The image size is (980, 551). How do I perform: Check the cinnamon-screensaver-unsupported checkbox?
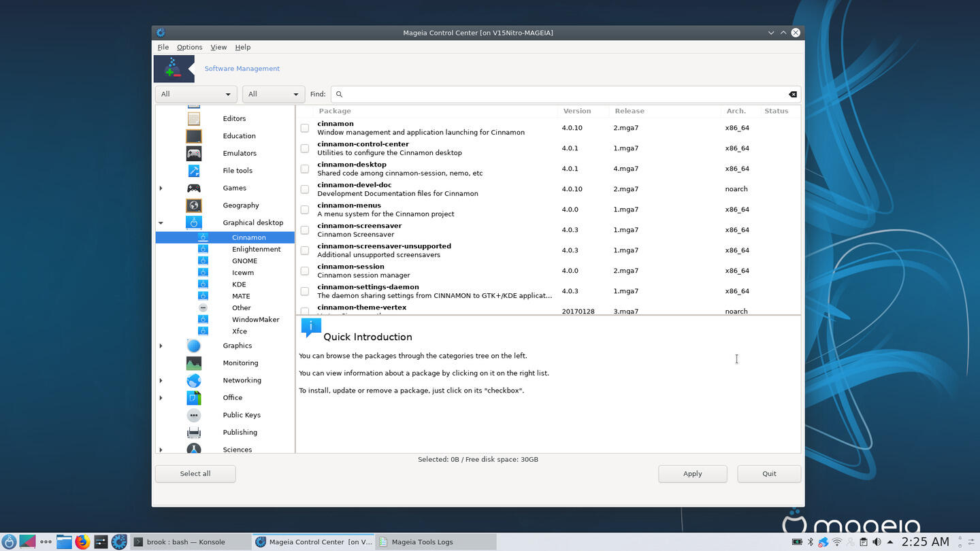pyautogui.click(x=305, y=250)
